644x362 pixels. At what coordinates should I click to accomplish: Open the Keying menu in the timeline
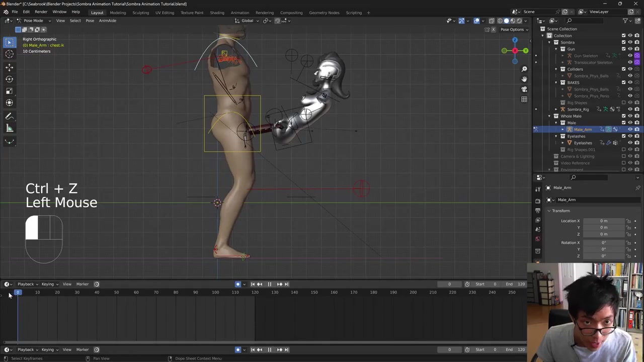click(x=49, y=284)
